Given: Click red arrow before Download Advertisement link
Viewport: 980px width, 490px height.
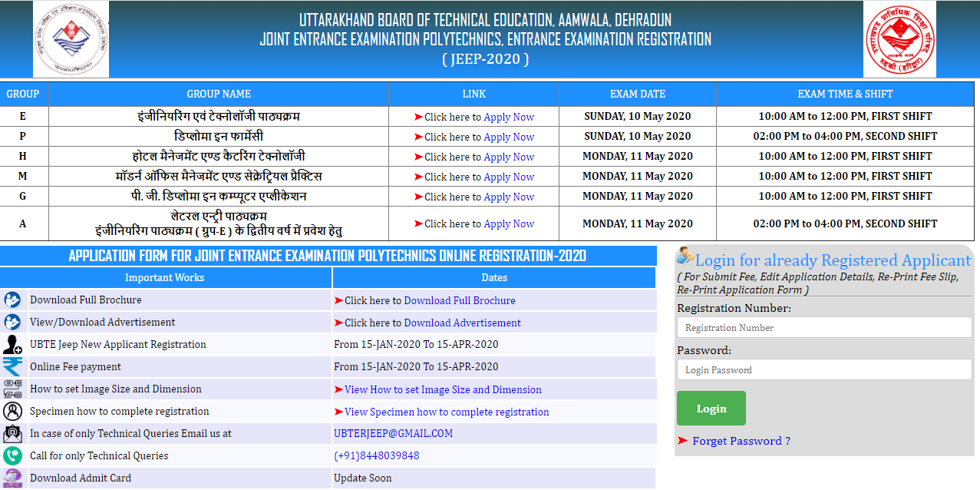Looking at the screenshot, I should point(338,323).
